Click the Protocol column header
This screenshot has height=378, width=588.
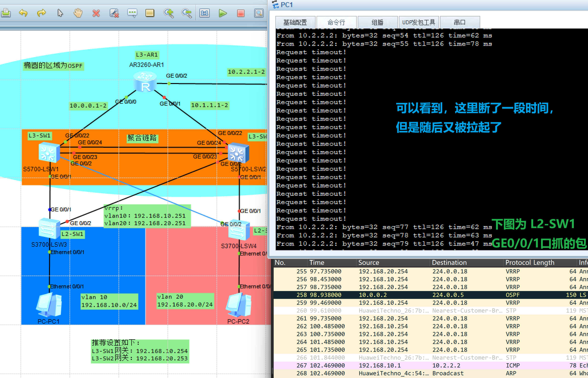point(518,262)
